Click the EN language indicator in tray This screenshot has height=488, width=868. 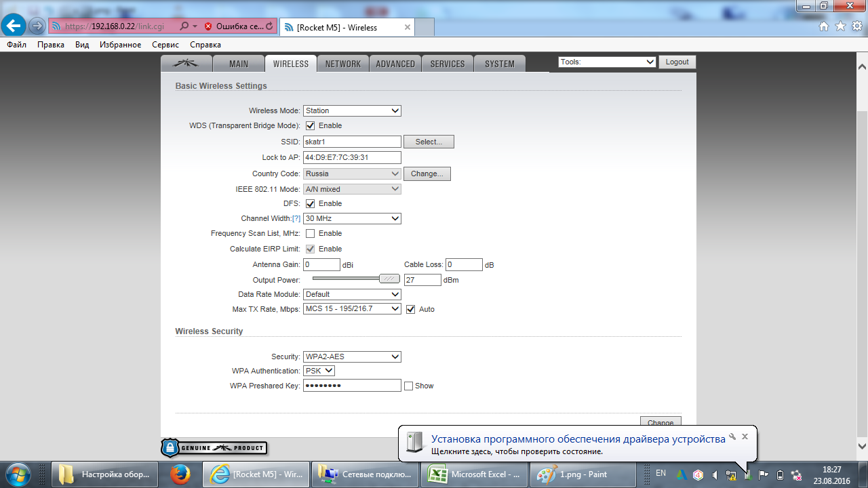pos(660,474)
